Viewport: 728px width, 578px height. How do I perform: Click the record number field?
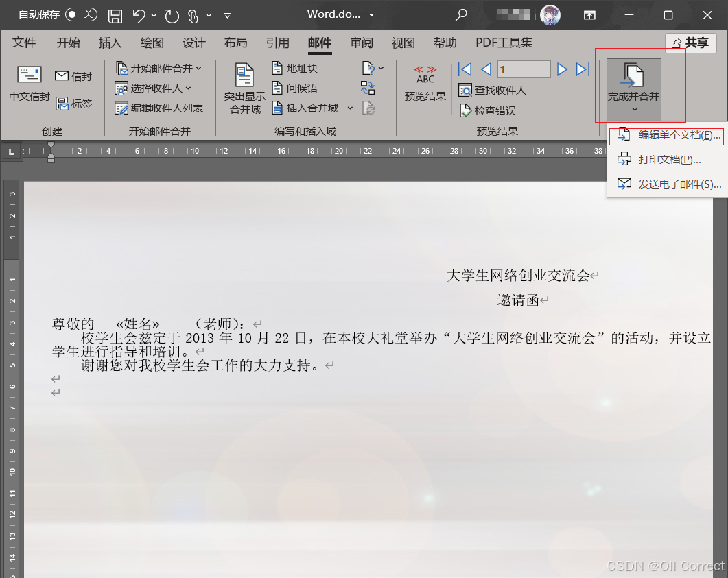pyautogui.click(x=524, y=69)
